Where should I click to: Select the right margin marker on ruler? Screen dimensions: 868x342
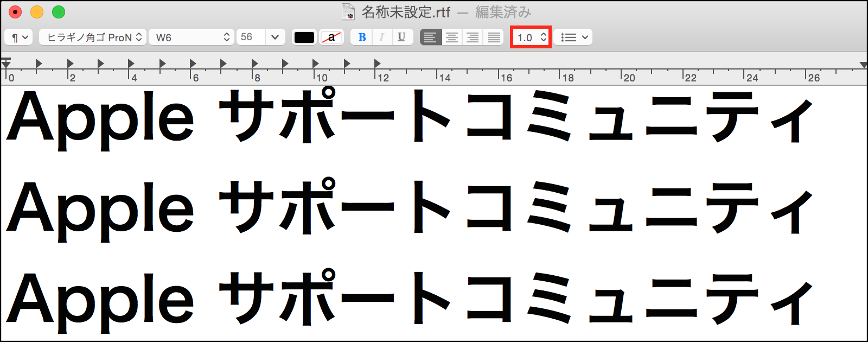(x=863, y=65)
